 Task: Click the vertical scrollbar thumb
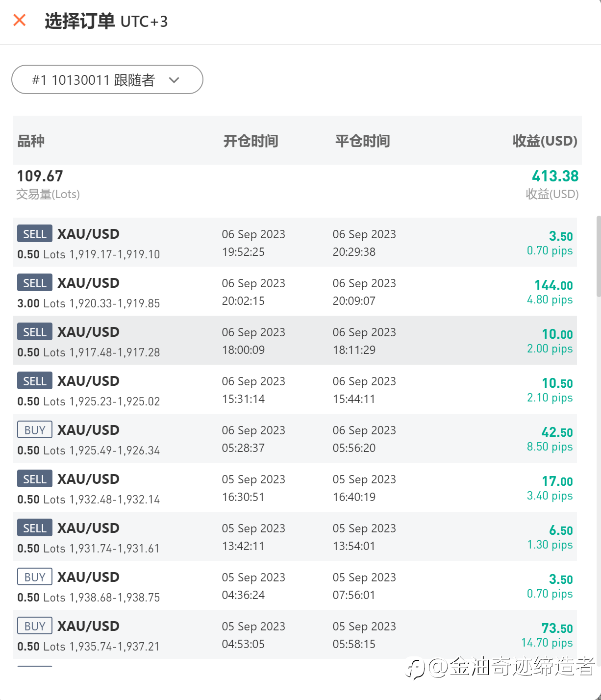click(599, 256)
